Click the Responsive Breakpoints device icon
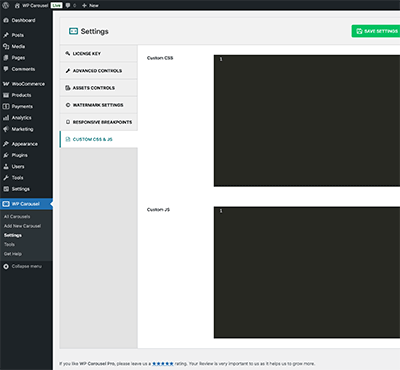 coord(68,122)
